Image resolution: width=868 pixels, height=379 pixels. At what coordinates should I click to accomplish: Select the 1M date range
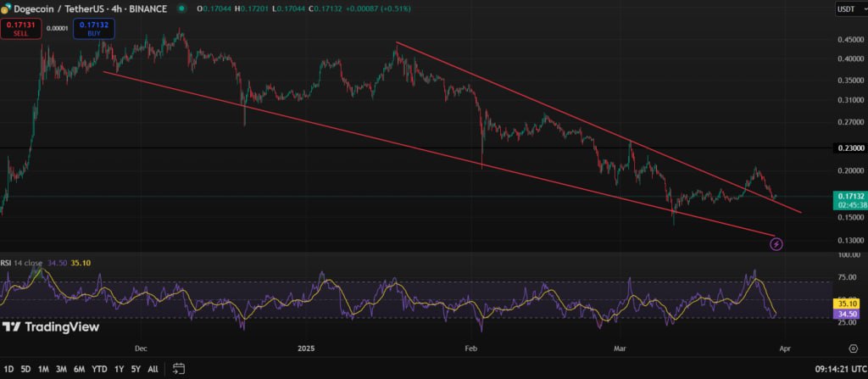click(44, 369)
